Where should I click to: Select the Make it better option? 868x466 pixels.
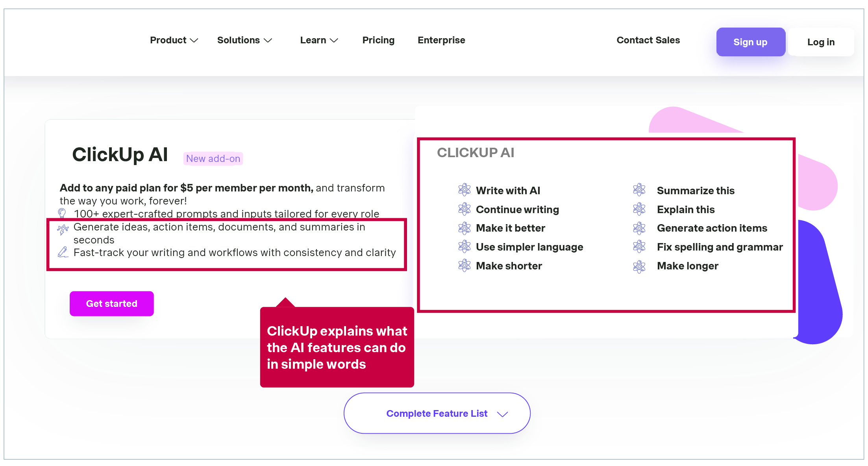click(x=511, y=228)
